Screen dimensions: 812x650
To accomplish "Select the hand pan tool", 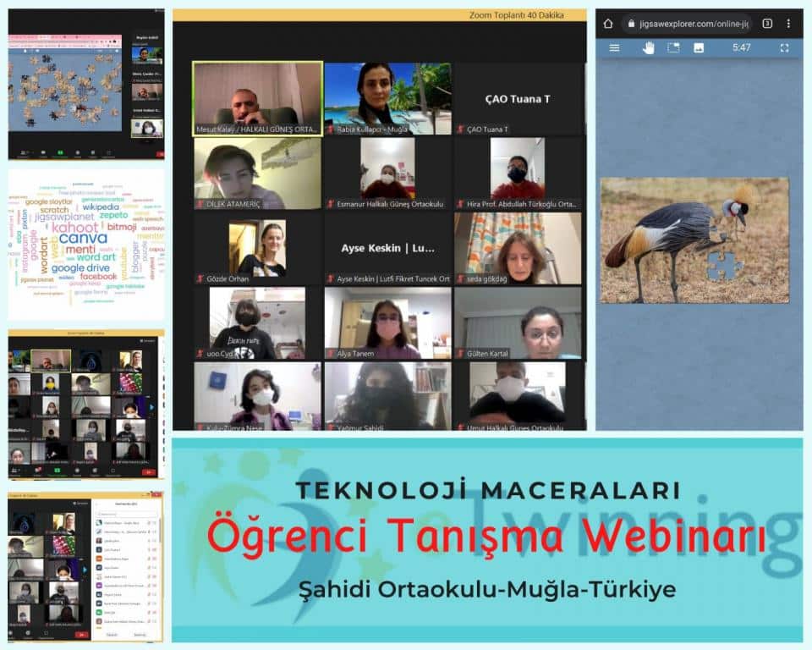I will 648,48.
